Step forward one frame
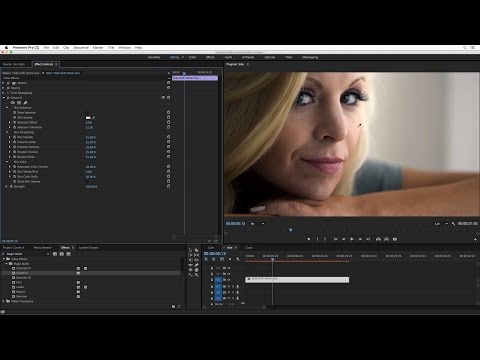This screenshot has height=360, width=480. (360, 239)
